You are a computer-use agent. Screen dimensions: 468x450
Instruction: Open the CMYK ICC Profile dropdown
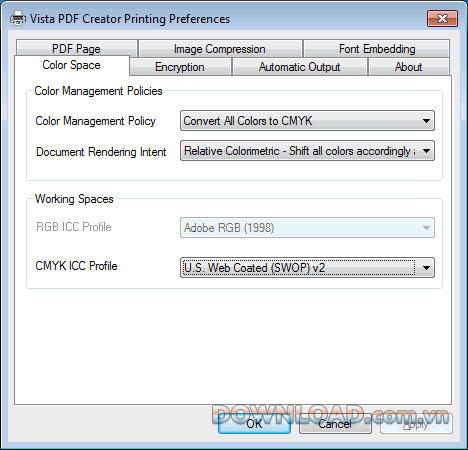tap(307, 267)
